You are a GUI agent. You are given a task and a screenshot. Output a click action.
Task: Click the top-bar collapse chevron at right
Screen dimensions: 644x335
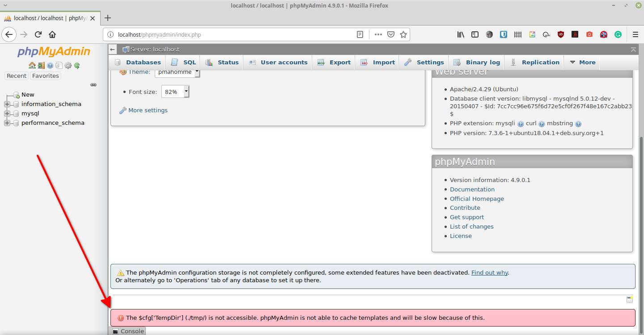pyautogui.click(x=633, y=50)
